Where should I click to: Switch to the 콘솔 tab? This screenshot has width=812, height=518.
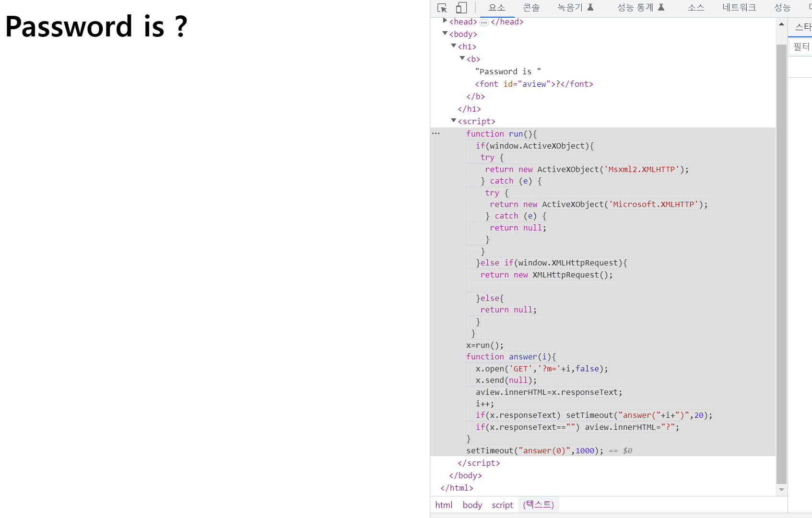pyautogui.click(x=531, y=8)
